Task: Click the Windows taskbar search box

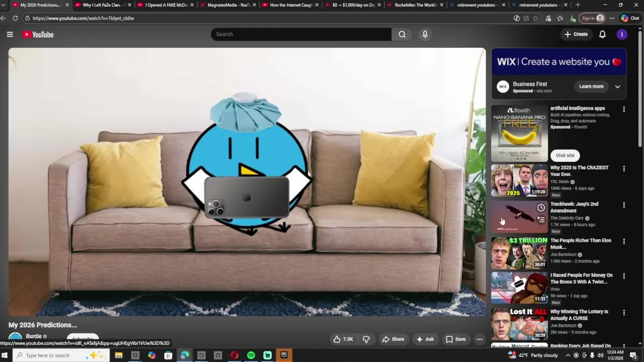Action: point(60,355)
